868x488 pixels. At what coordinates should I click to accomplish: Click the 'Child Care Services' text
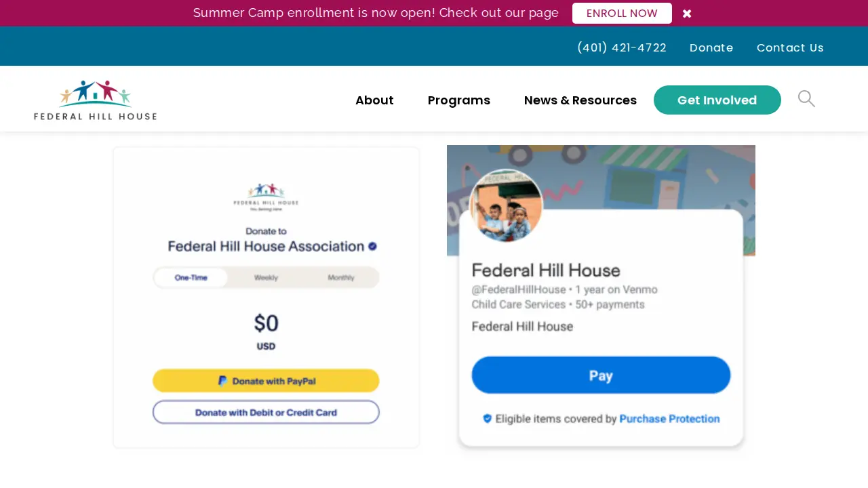pyautogui.click(x=519, y=305)
